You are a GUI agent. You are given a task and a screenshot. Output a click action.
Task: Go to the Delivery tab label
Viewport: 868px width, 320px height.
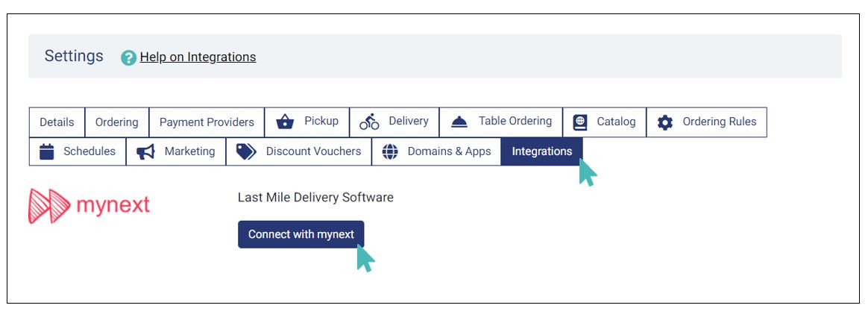409,121
